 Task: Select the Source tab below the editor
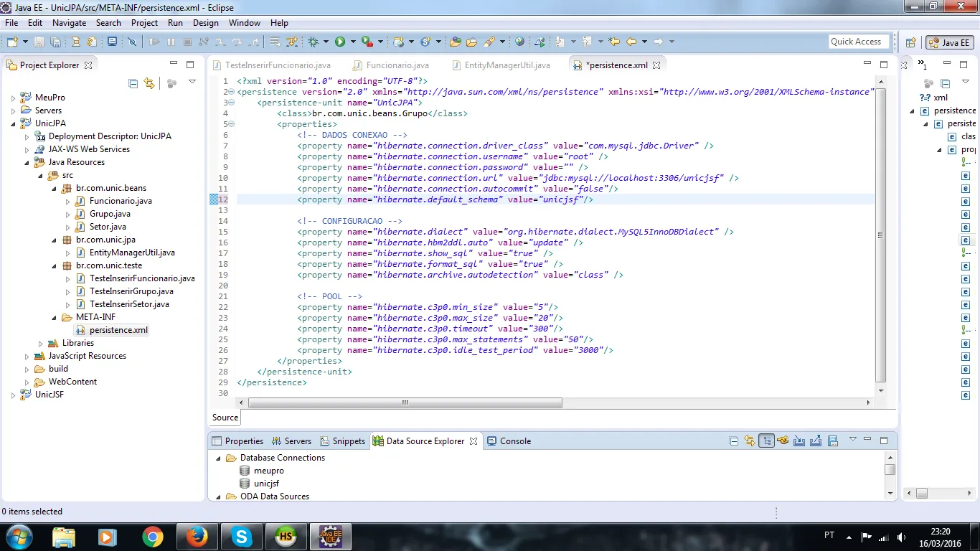point(225,418)
